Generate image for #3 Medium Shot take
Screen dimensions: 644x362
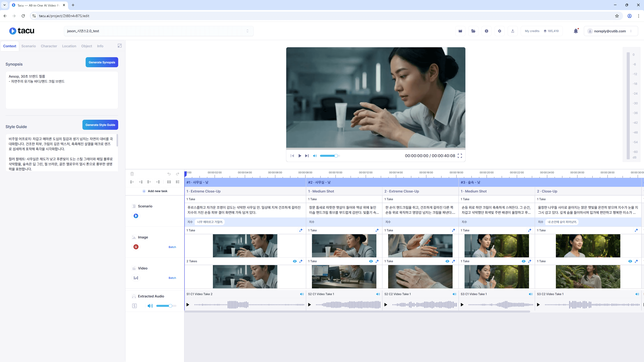coord(530,230)
